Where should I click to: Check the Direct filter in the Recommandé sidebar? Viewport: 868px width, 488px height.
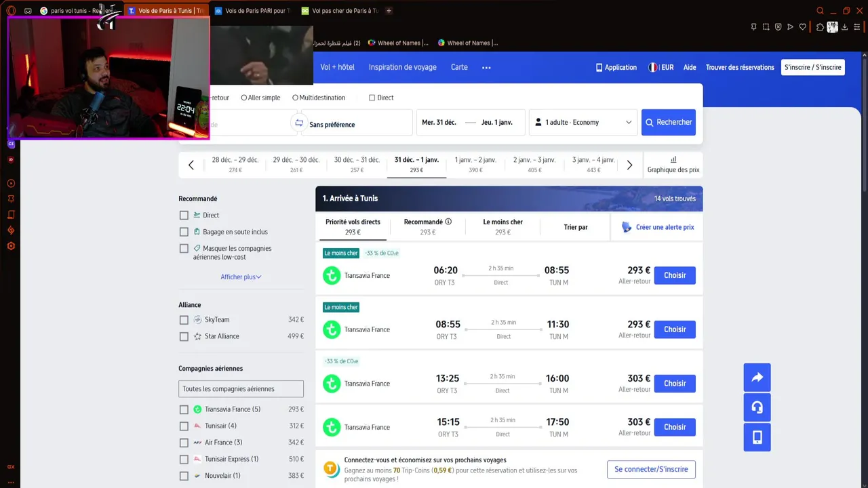184,215
